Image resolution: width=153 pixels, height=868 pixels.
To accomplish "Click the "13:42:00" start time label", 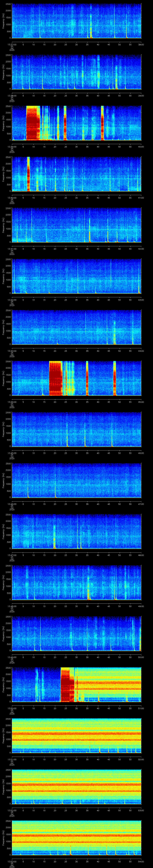I will click(12, 300).
